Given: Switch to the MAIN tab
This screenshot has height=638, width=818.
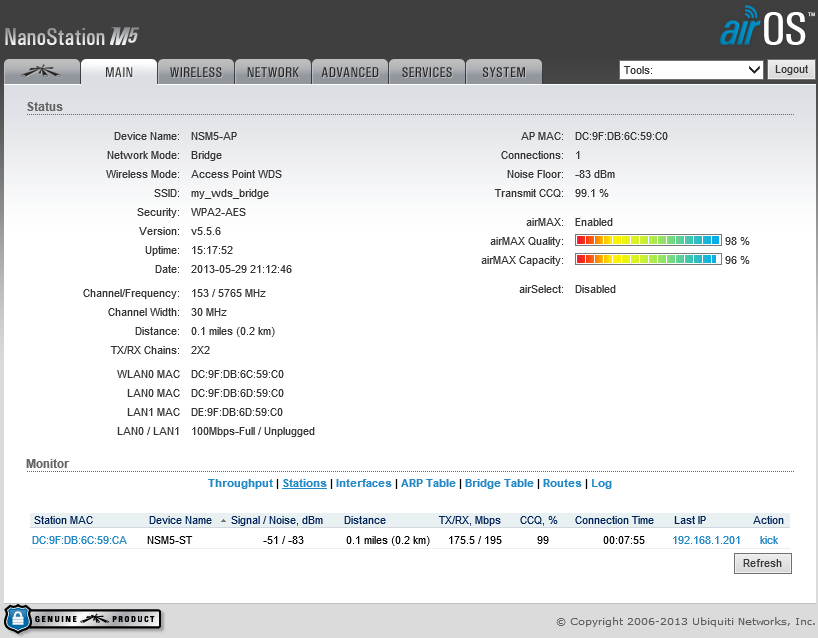Looking at the screenshot, I should [119, 72].
